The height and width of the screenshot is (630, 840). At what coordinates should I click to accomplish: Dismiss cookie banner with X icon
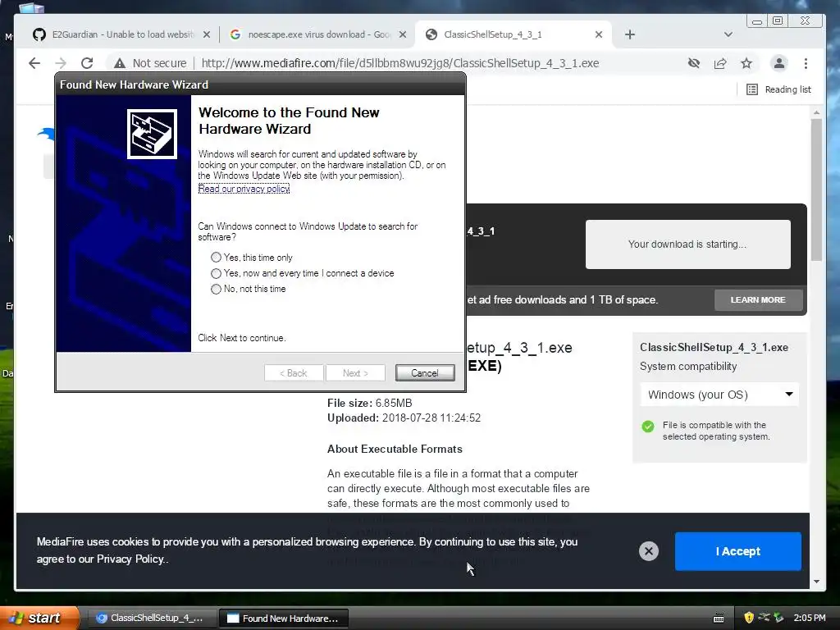click(x=648, y=550)
